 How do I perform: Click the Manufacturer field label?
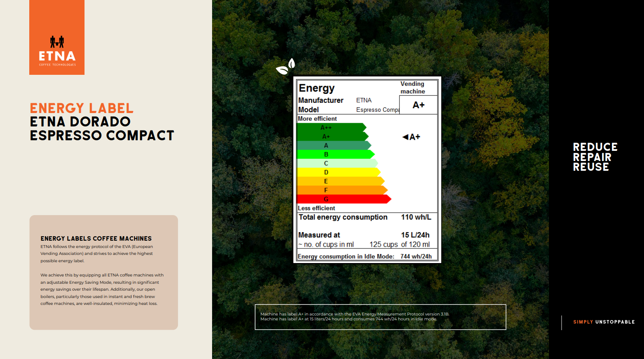click(321, 100)
